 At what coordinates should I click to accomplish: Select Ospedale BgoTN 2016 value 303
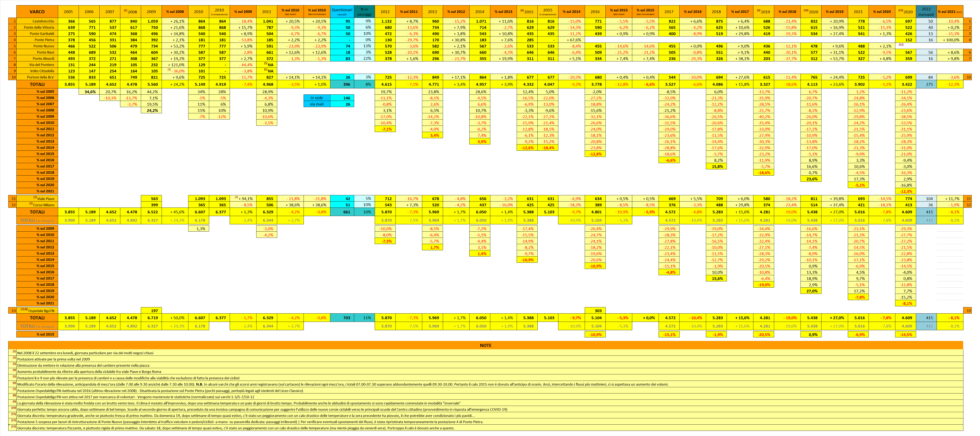tap(595, 310)
